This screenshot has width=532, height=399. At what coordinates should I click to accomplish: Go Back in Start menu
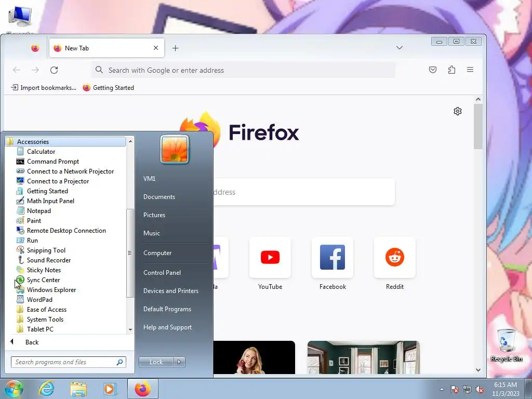click(32, 342)
